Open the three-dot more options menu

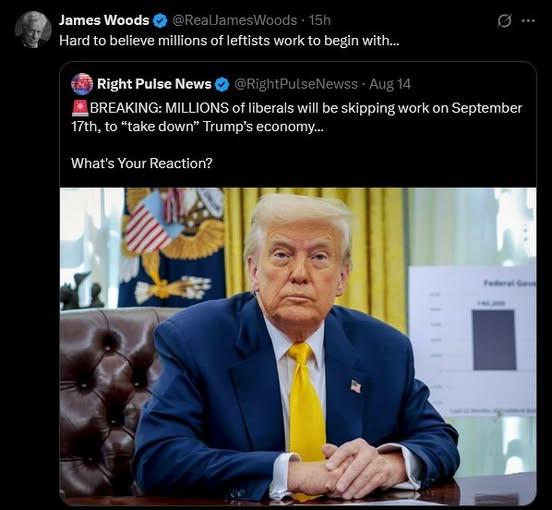[528, 21]
